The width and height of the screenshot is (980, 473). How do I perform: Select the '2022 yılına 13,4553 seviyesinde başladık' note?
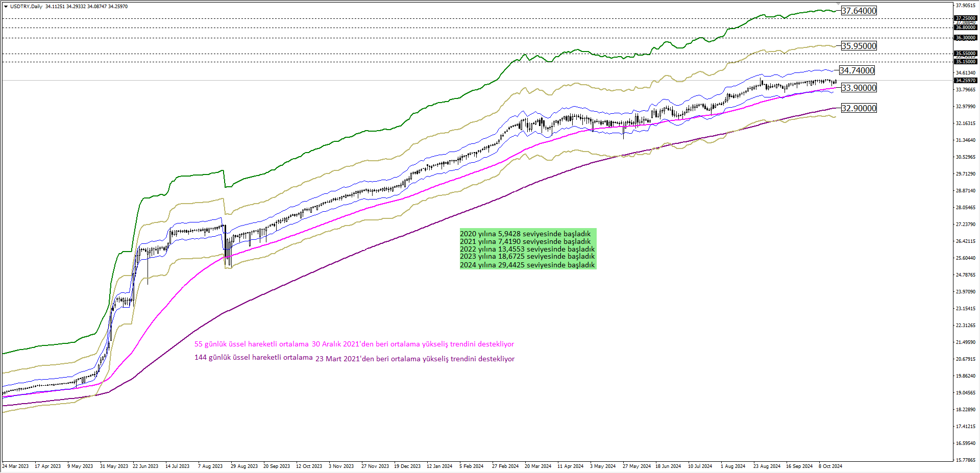(x=527, y=249)
